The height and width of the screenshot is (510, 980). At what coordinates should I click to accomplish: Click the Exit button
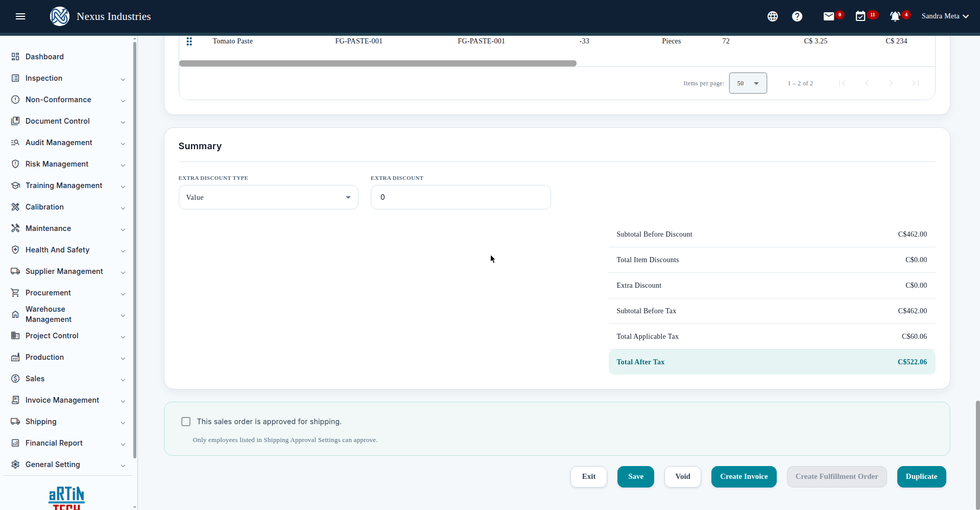(588, 477)
